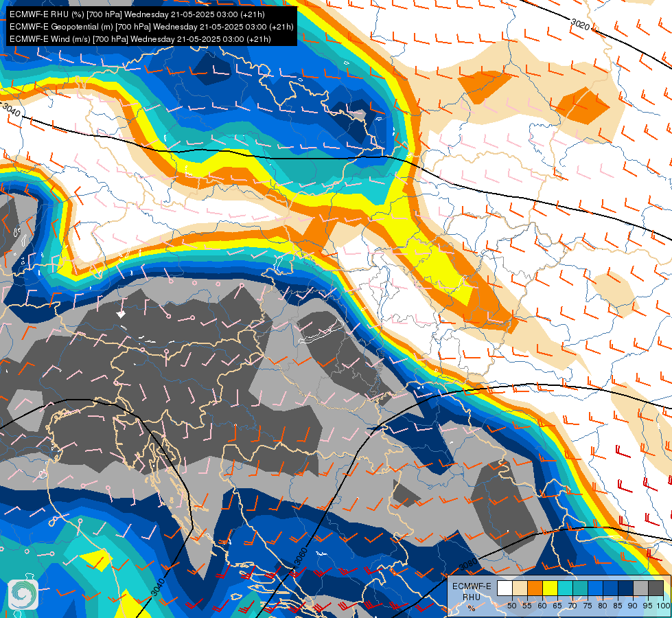This screenshot has width=672, height=618.
Task: Pick the dark gray 95-100% legend swatch
Action: click(x=656, y=588)
